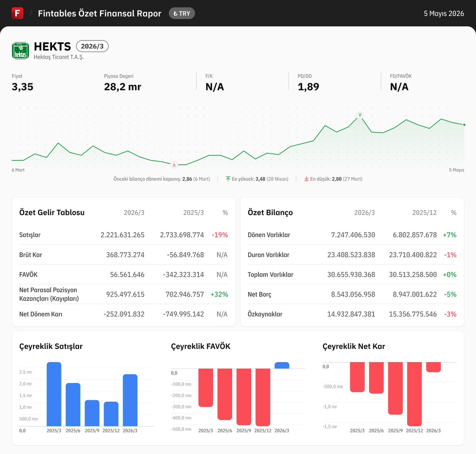Click the 5 Mayıs chart axis label
The height and width of the screenshot is (454, 476).
pos(457,170)
